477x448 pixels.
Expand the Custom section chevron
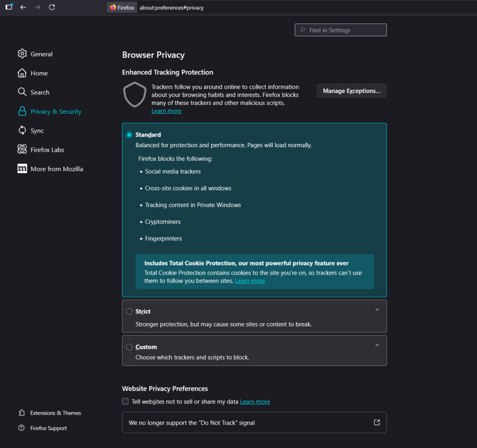[x=377, y=345]
